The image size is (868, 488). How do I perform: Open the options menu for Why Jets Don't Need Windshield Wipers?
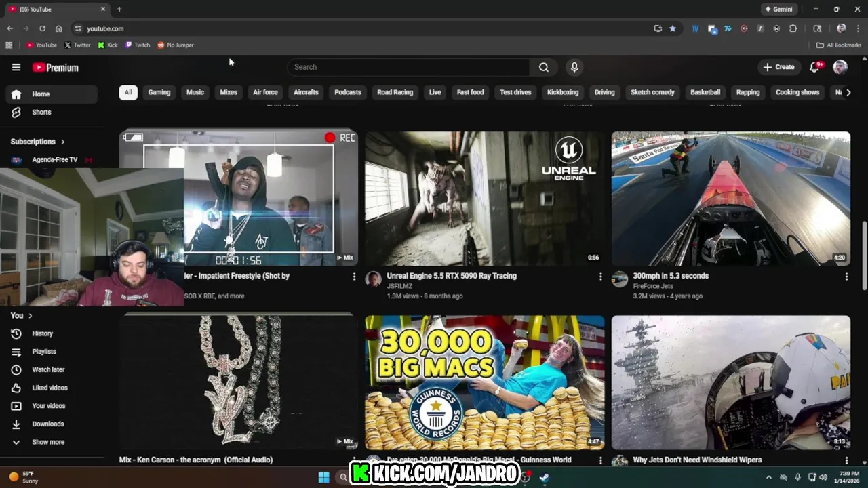pos(846,460)
